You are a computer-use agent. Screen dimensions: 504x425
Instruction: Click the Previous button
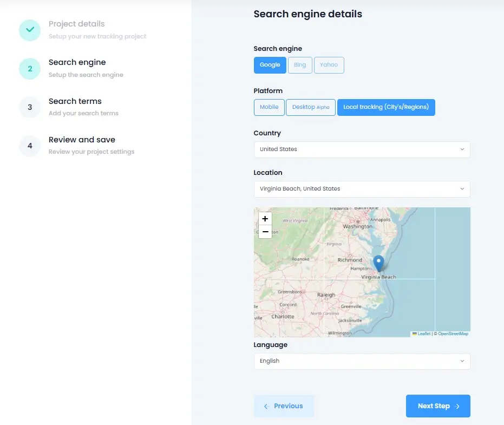click(x=284, y=406)
